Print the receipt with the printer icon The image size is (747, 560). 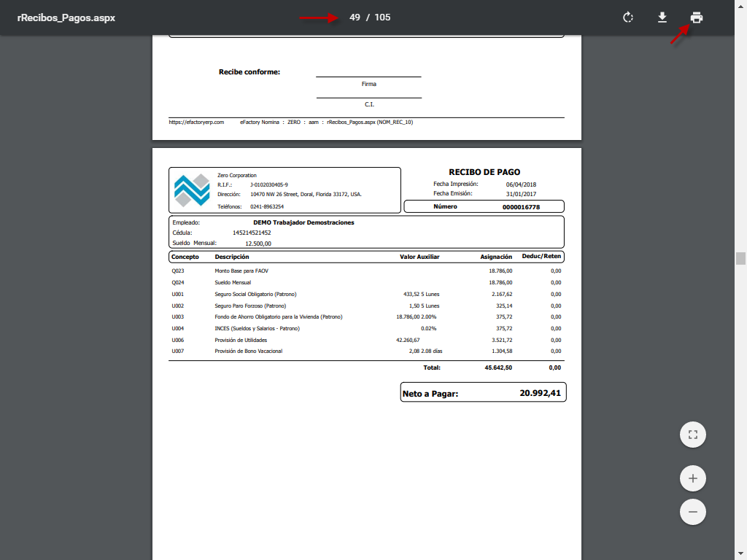(697, 17)
